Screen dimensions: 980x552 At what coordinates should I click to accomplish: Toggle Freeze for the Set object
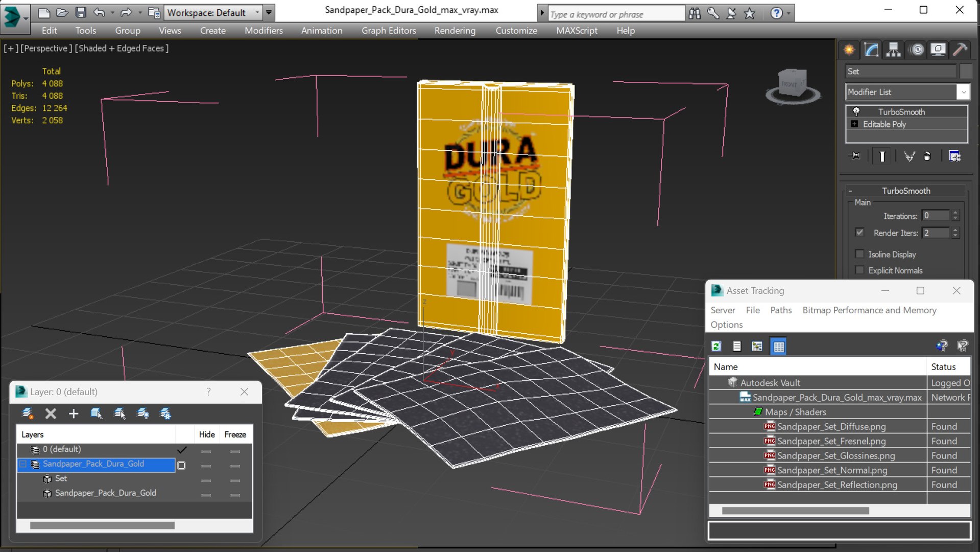coord(235,480)
